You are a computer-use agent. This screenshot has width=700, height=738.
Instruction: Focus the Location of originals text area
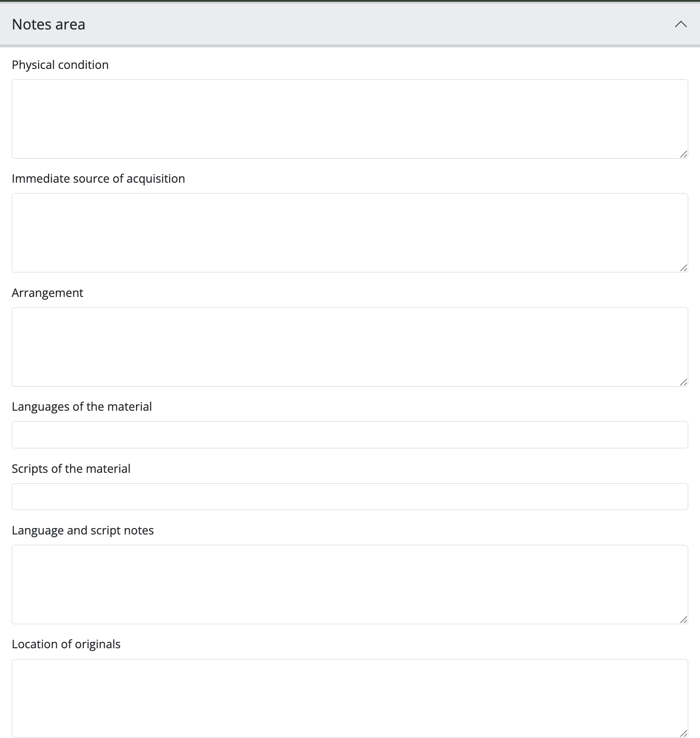[x=350, y=698]
